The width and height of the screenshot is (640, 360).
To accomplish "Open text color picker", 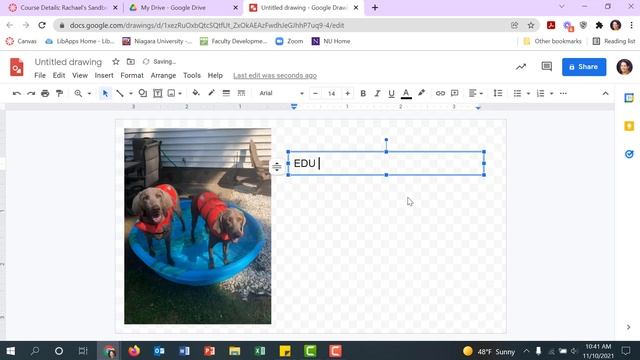I will pos(406,93).
